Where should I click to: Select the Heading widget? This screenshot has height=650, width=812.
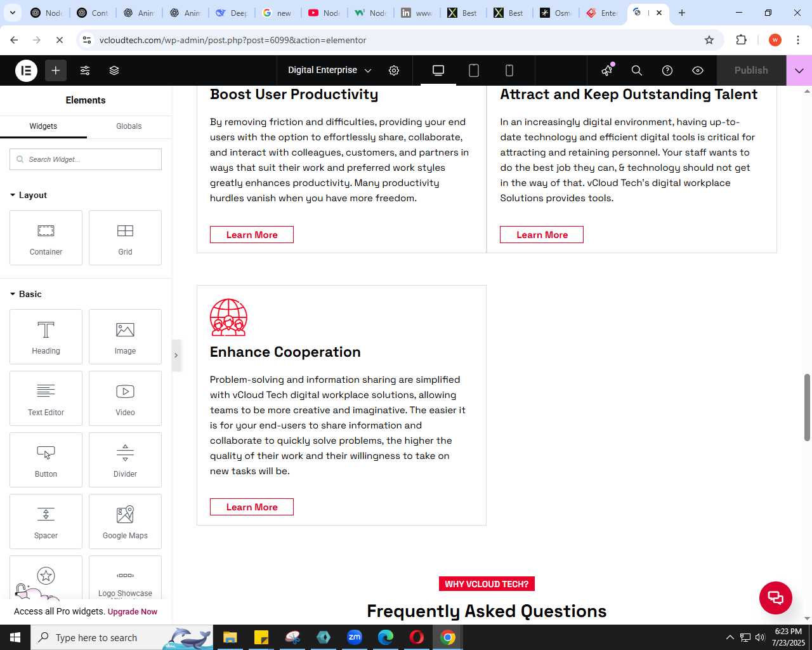[x=46, y=336]
